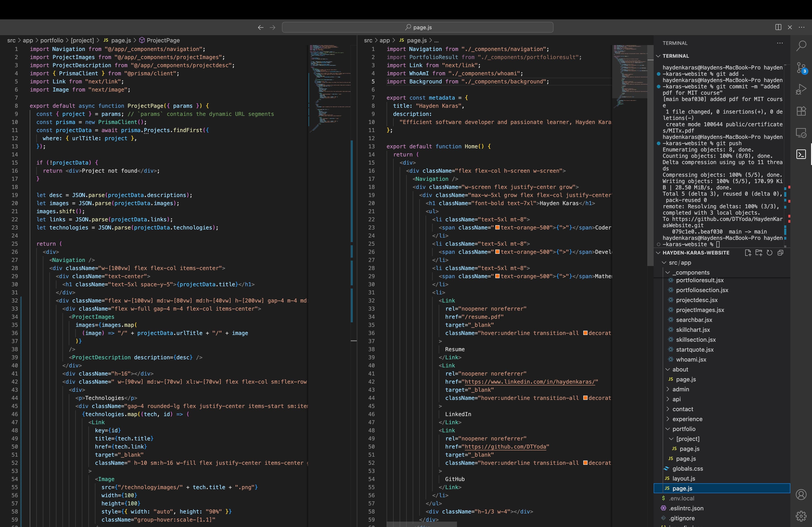Toggle the split editor layout button

tap(778, 27)
